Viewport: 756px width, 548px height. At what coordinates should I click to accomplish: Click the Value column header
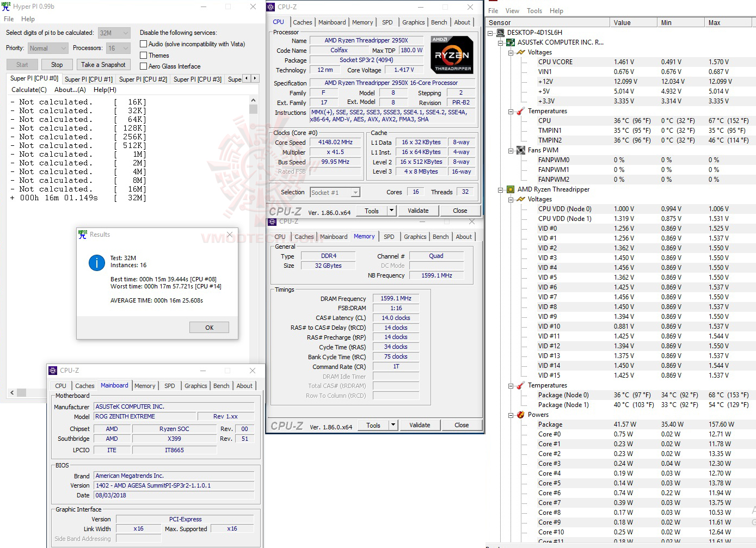(x=634, y=22)
